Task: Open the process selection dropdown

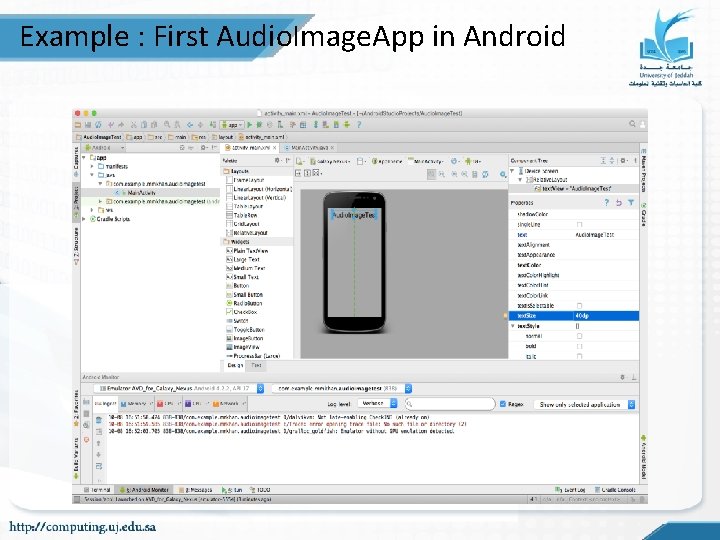Action: tap(342, 388)
